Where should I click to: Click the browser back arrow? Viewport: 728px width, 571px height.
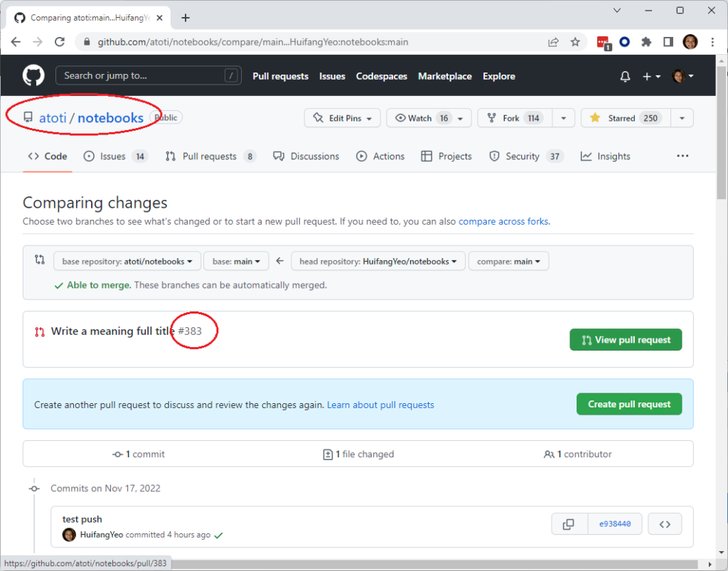point(16,42)
